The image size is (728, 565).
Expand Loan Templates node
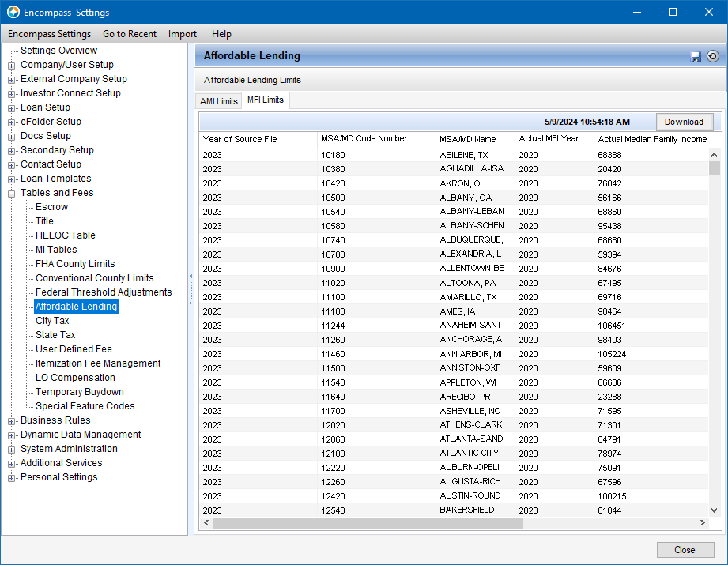pos(12,179)
